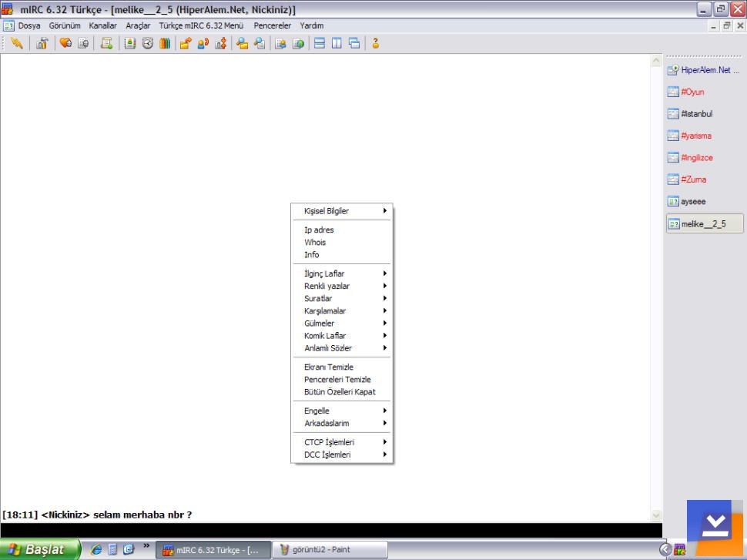Tile windows horizontally toolbar icon
The height and width of the screenshot is (560, 747).
click(320, 43)
